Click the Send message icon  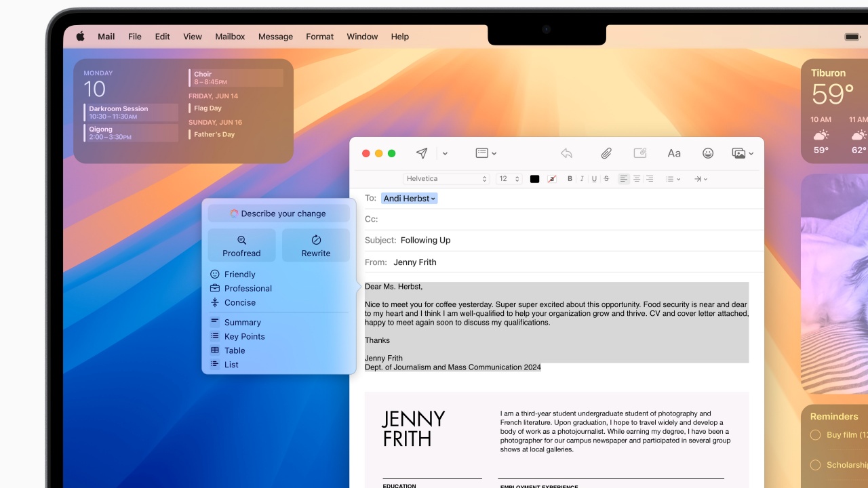pyautogui.click(x=421, y=153)
